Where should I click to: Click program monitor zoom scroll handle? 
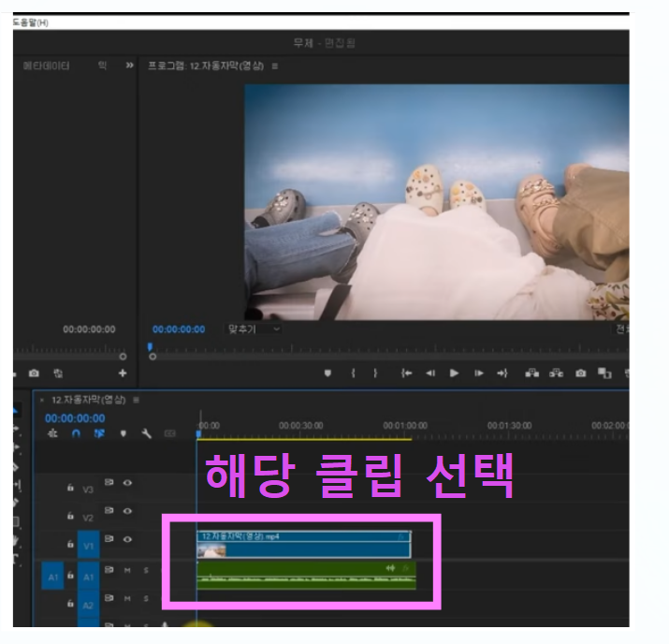(x=153, y=357)
